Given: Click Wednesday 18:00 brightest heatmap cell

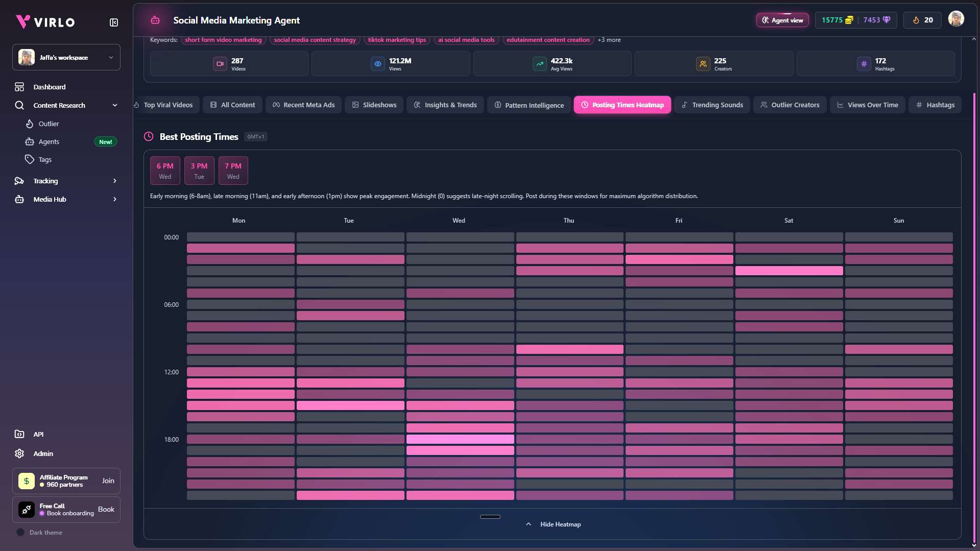Looking at the screenshot, I should pyautogui.click(x=460, y=439).
